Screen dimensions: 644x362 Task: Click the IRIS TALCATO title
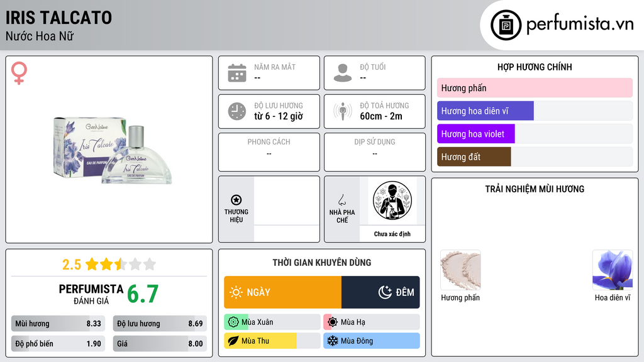(x=58, y=18)
